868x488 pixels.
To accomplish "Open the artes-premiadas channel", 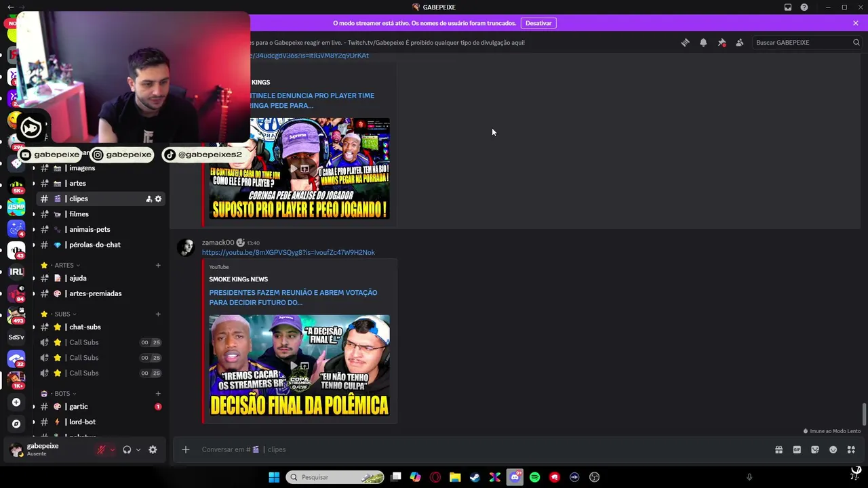I will coord(96,293).
